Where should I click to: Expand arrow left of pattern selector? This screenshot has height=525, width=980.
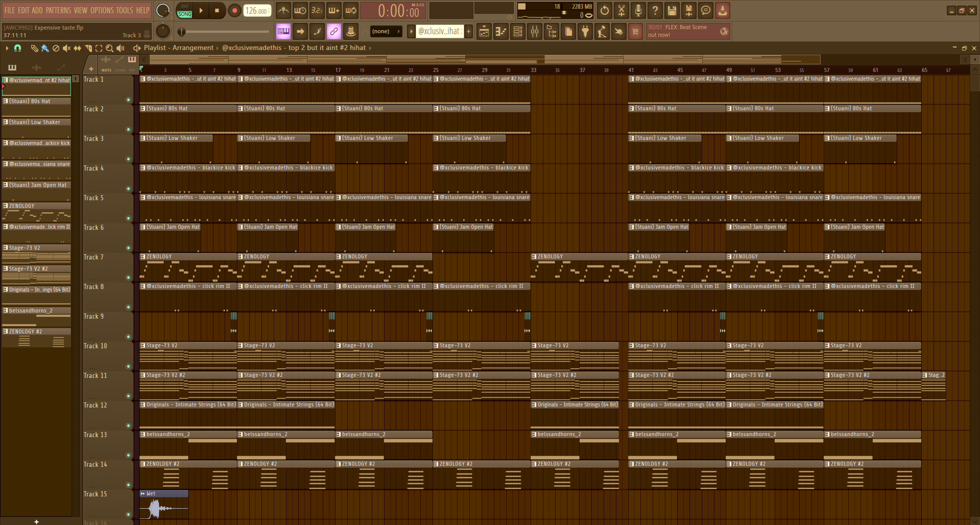click(x=411, y=31)
